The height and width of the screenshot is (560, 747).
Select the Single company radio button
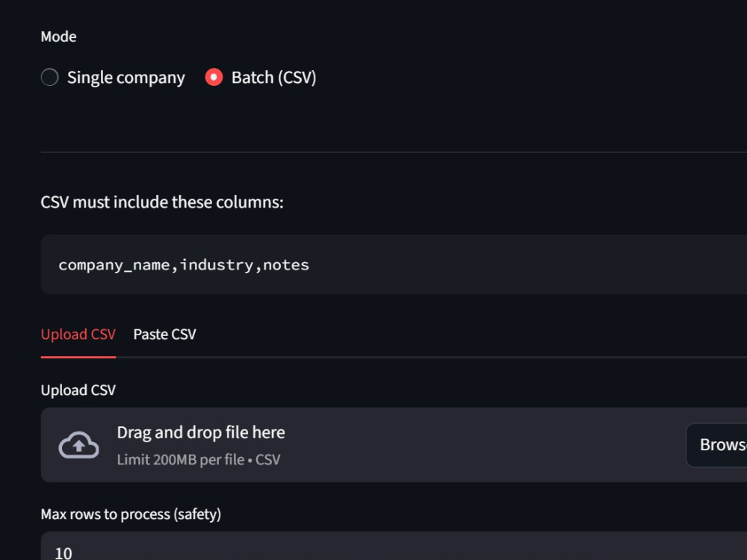[49, 77]
